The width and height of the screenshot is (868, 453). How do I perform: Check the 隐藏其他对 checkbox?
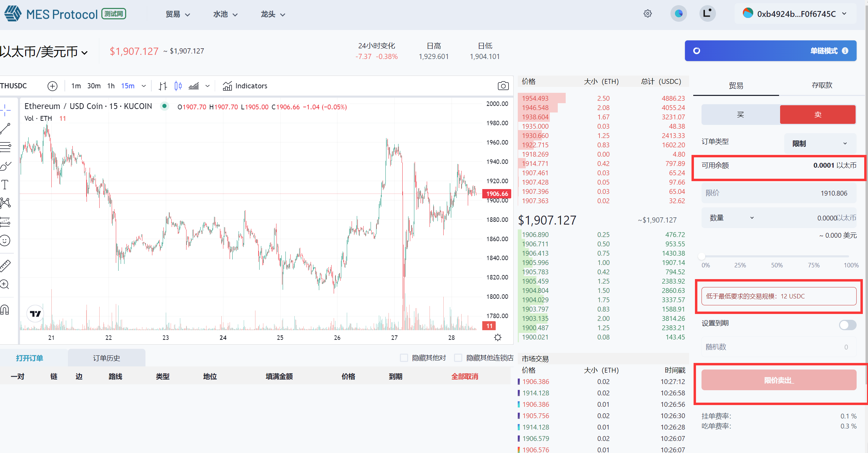(404, 358)
